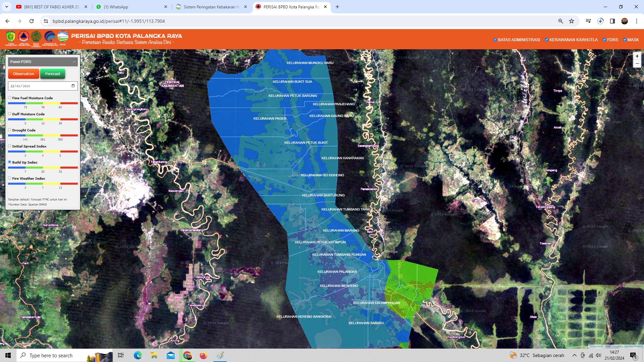Select the Initial Spread Index radio button
644x362 pixels.
[10, 146]
